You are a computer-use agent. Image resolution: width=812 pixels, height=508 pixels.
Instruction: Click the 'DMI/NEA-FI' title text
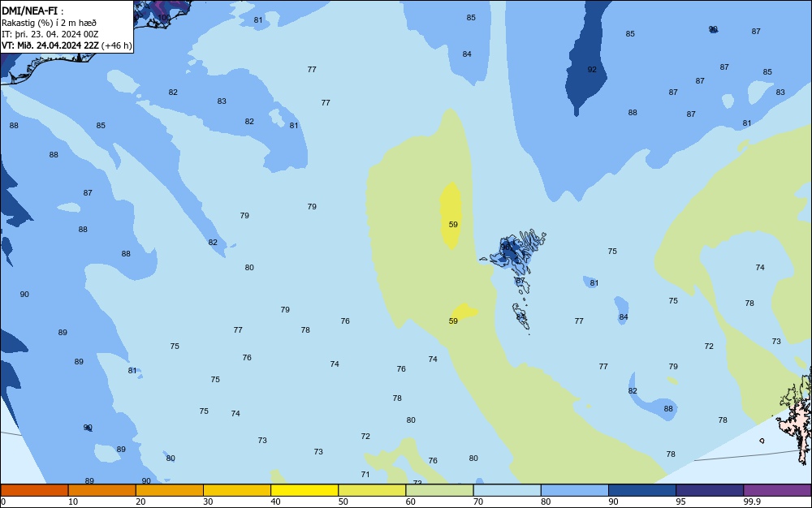(x=29, y=11)
